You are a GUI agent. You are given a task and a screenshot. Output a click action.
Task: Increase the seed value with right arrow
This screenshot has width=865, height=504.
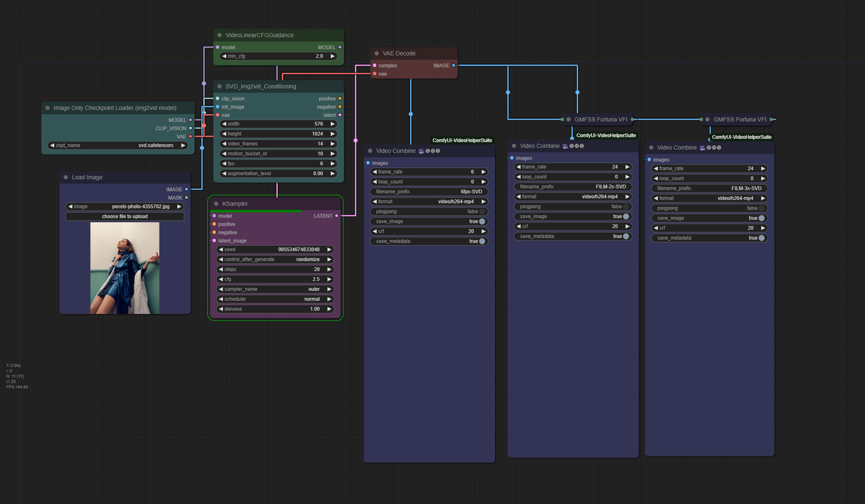pyautogui.click(x=329, y=250)
